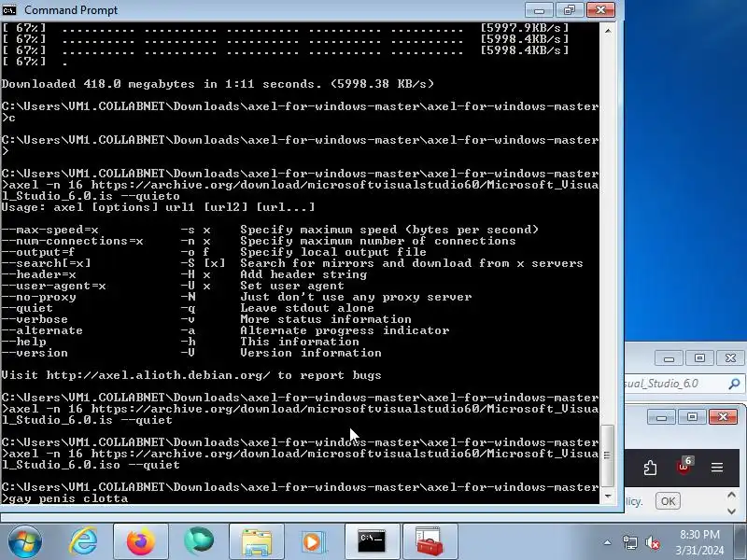Minimize the Firefox window behind
The height and width of the screenshot is (560, 747).
click(661, 417)
